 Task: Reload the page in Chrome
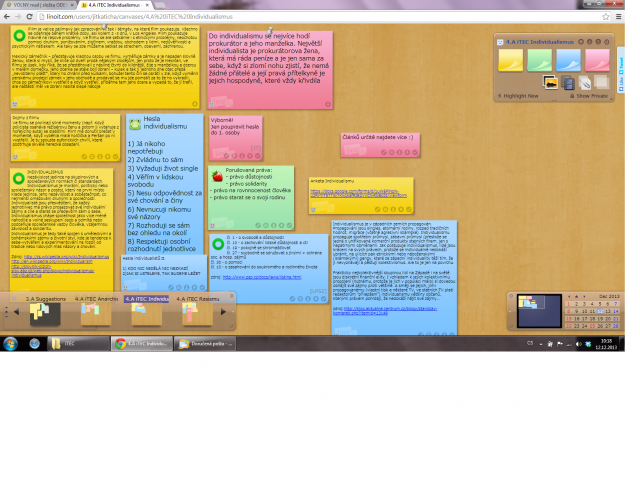point(29,17)
